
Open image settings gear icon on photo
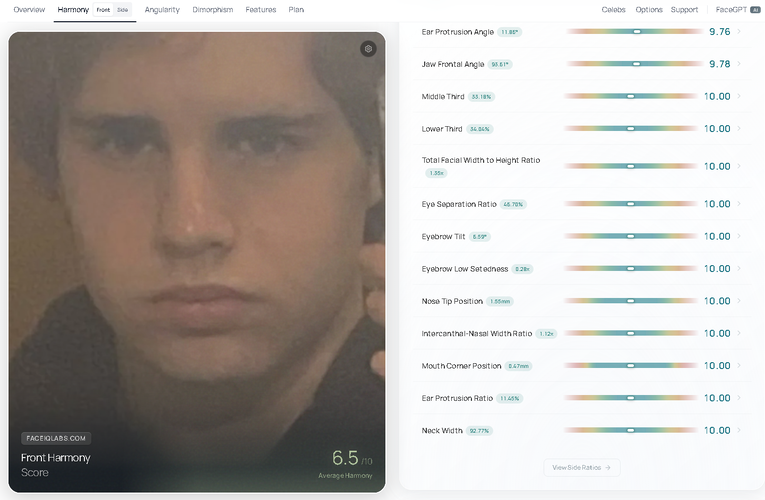click(368, 49)
